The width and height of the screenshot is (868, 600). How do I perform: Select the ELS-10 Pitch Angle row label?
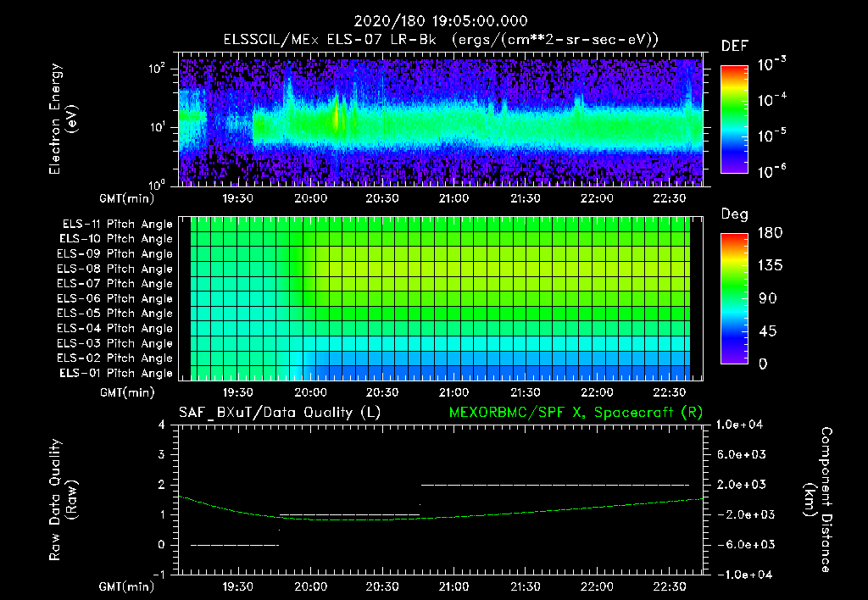116,239
